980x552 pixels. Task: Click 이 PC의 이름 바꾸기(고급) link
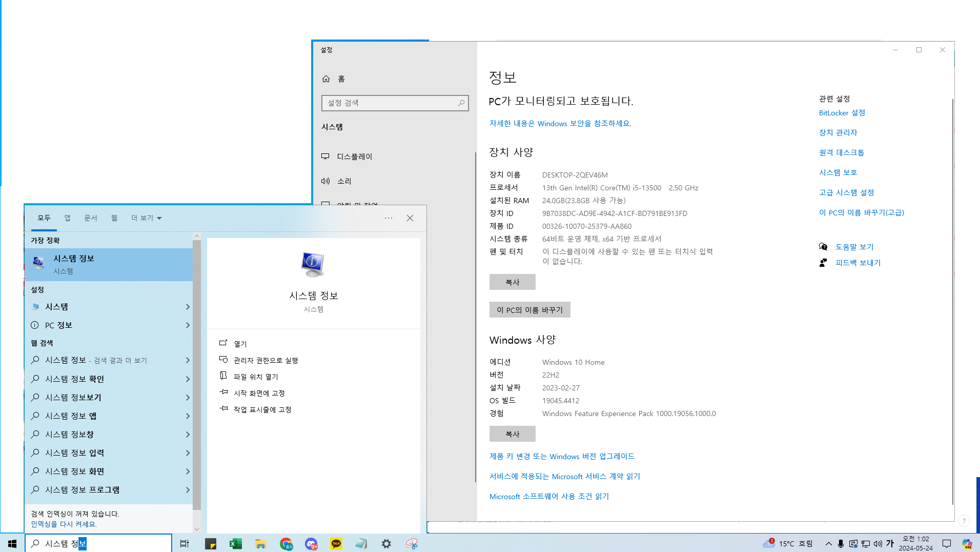click(x=861, y=212)
